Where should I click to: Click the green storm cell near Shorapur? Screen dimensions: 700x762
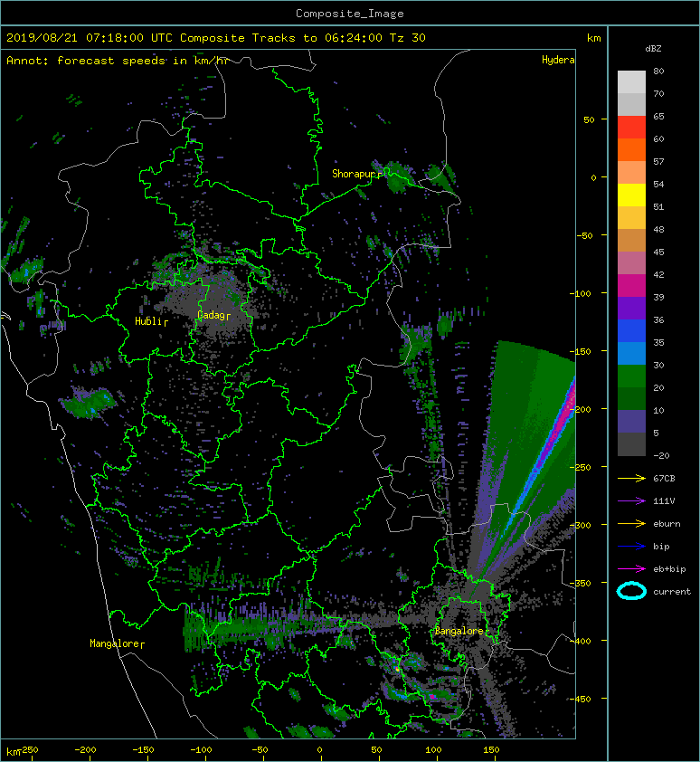tap(397, 178)
